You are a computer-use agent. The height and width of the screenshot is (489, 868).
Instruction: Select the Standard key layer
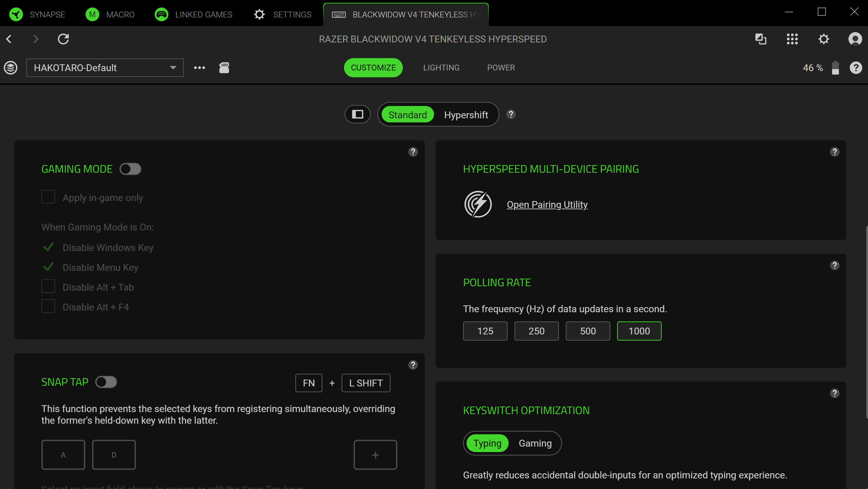[408, 115]
